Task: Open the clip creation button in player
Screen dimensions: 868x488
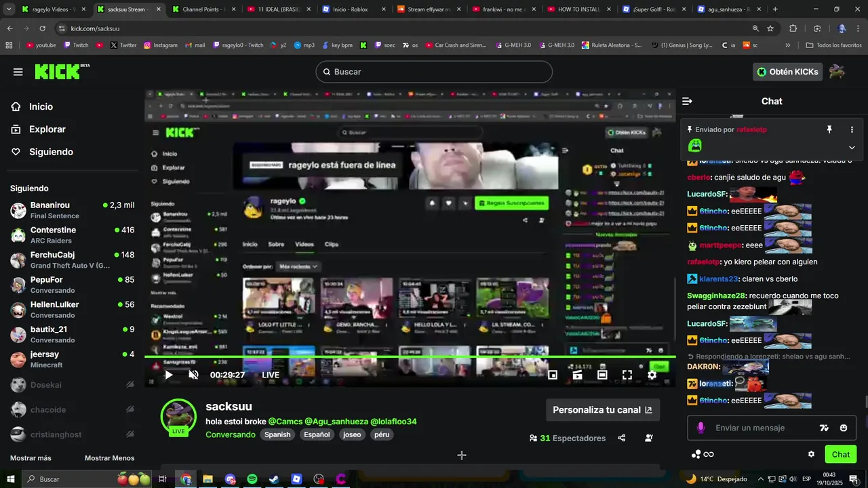Action: tap(578, 375)
